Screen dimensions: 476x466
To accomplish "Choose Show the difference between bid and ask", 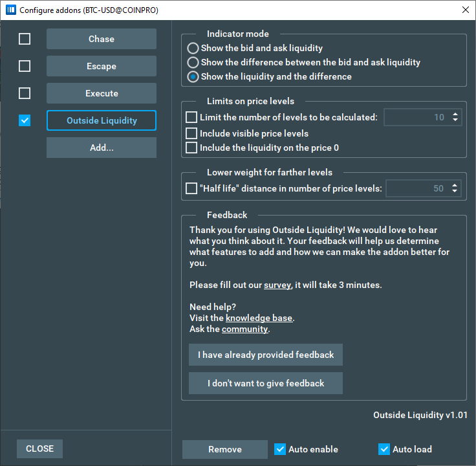I will (x=193, y=62).
